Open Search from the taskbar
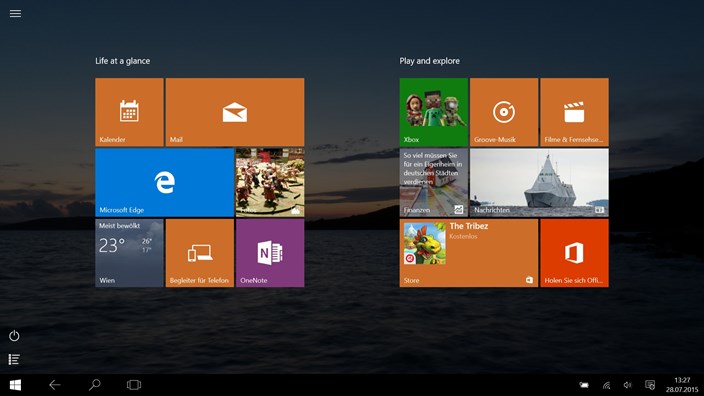 coord(94,385)
